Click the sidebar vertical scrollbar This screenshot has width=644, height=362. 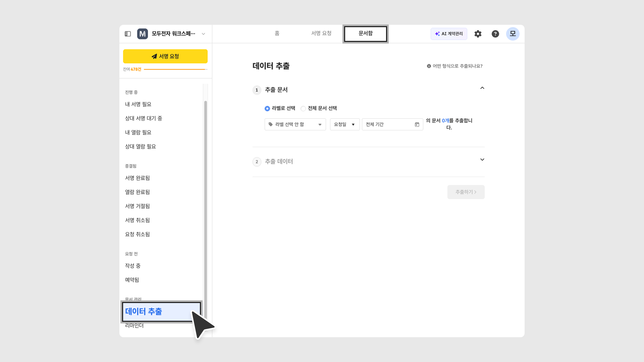coord(205,200)
